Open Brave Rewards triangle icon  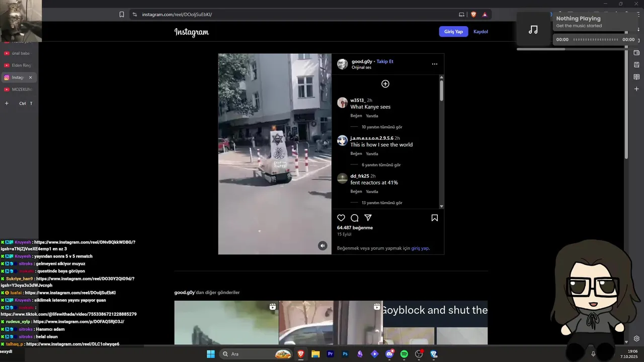[485, 15]
